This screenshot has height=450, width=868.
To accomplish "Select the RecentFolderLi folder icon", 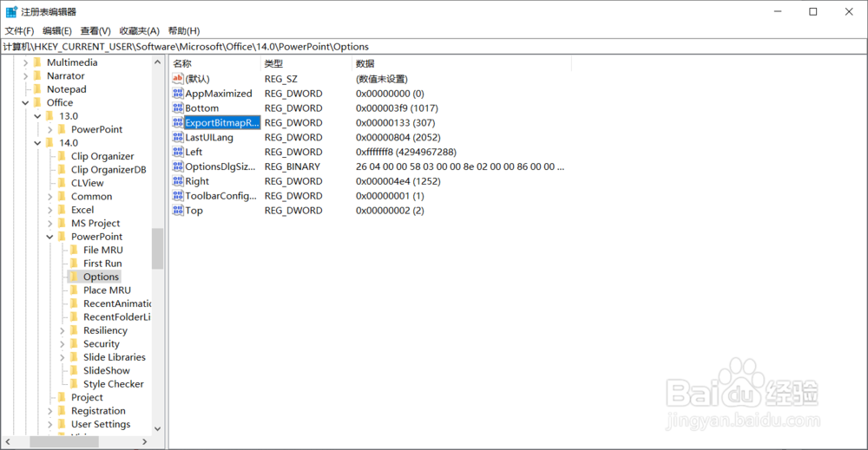I will tap(74, 316).
